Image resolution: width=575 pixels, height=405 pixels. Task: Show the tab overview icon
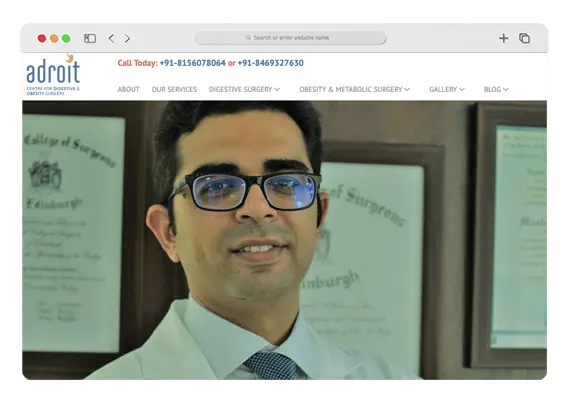pos(524,38)
